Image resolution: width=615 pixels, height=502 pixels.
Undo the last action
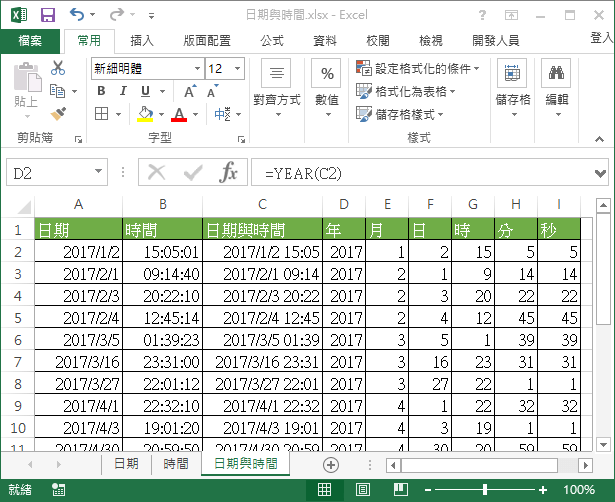click(x=77, y=15)
